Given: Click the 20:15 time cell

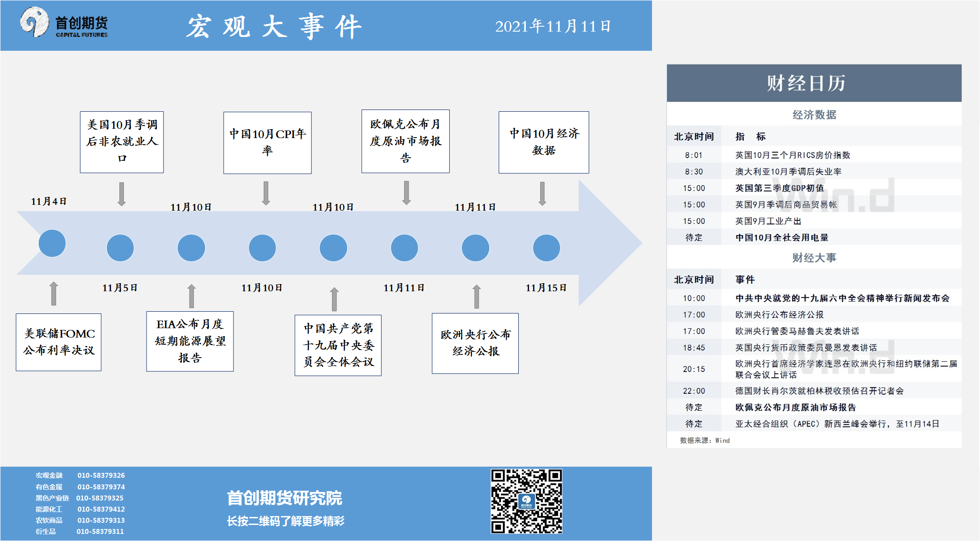Looking at the screenshot, I should pos(694,369).
